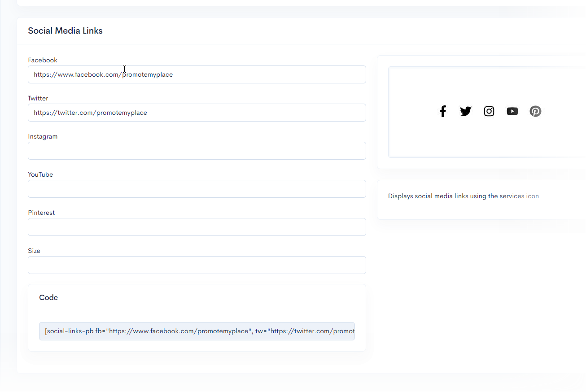This screenshot has width=586, height=392.
Task: Click the YouTube icon in the preview
Action: [512, 111]
